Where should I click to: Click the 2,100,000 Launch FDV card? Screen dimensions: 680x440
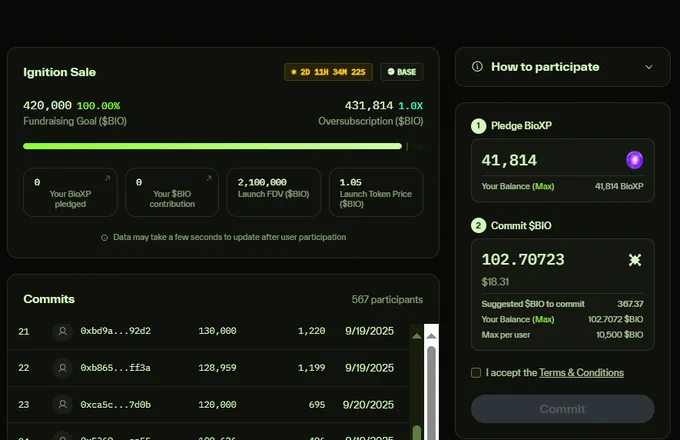pos(274,192)
